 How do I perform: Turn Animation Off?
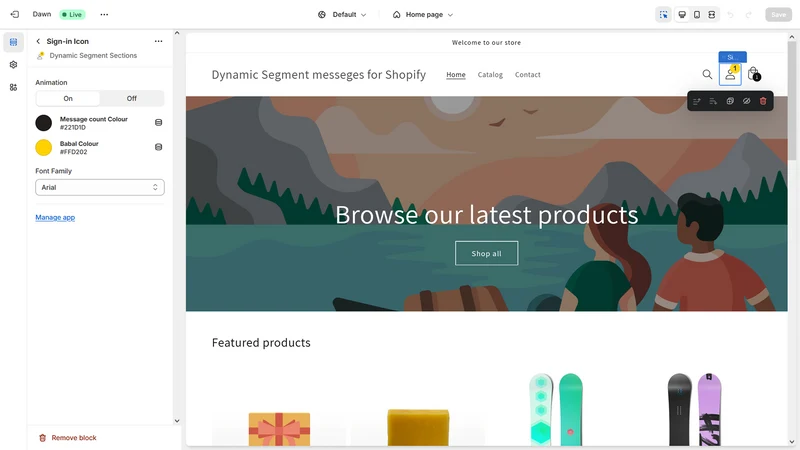(132, 98)
